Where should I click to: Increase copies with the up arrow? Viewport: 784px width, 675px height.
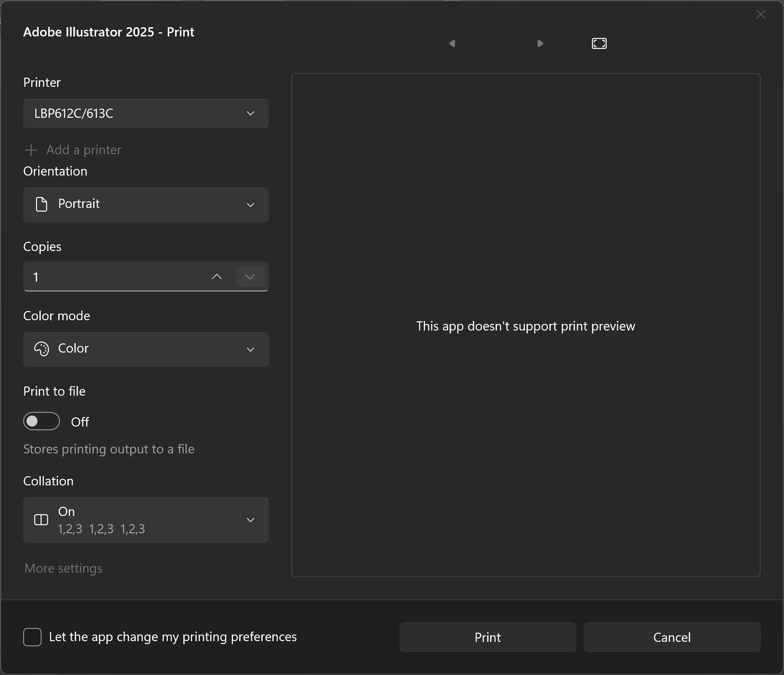pyautogui.click(x=217, y=277)
